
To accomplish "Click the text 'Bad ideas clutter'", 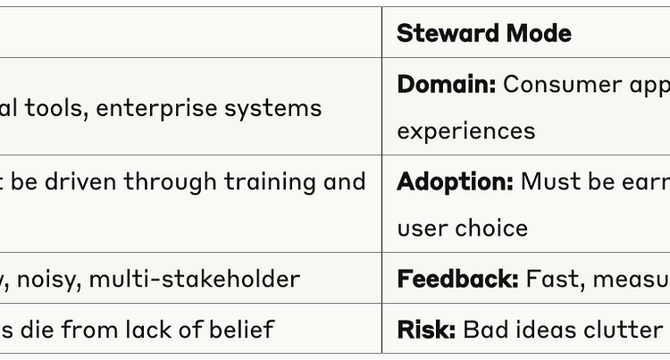I will tap(563, 330).
